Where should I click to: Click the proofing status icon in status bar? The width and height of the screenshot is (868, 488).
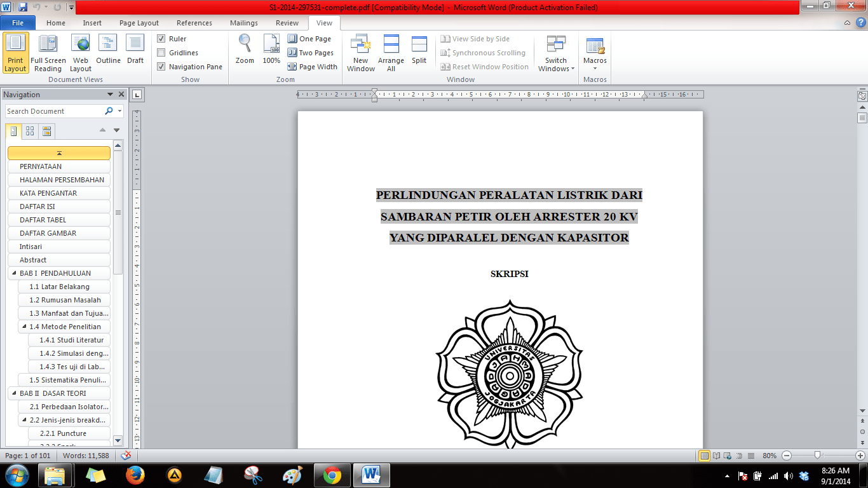(126, 456)
